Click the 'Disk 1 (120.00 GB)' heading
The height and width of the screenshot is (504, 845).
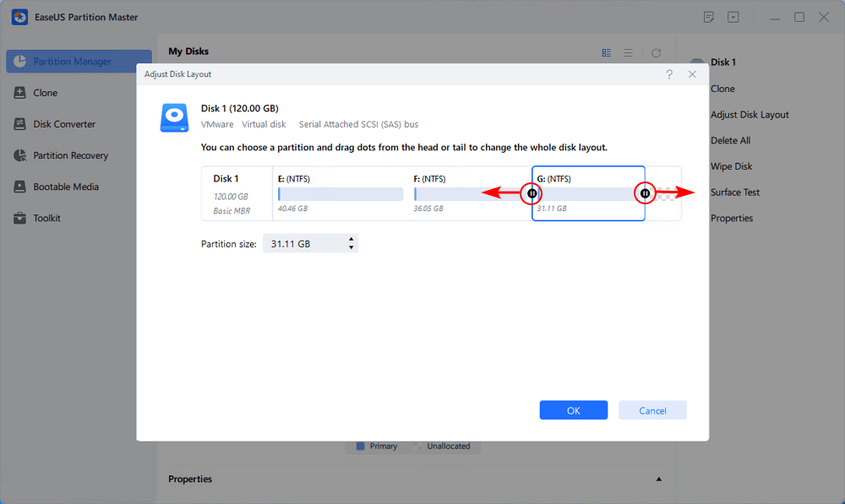pos(240,108)
